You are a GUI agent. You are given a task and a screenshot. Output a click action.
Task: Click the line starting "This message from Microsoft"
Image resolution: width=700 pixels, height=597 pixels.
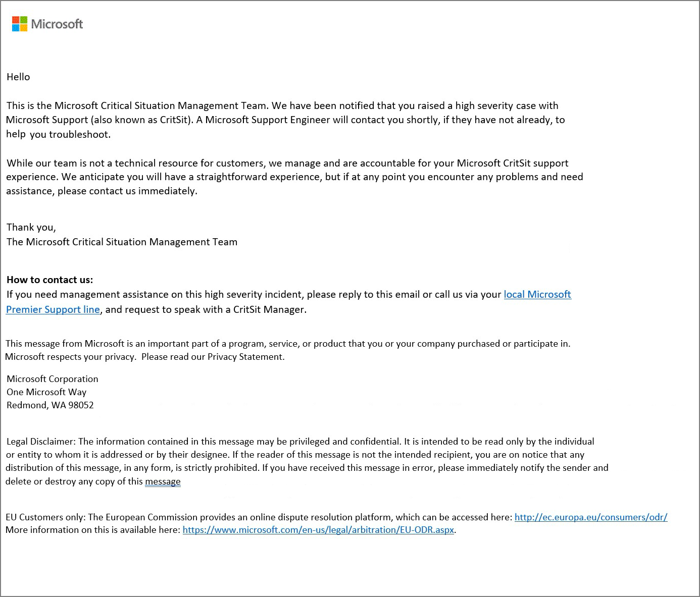(x=288, y=344)
